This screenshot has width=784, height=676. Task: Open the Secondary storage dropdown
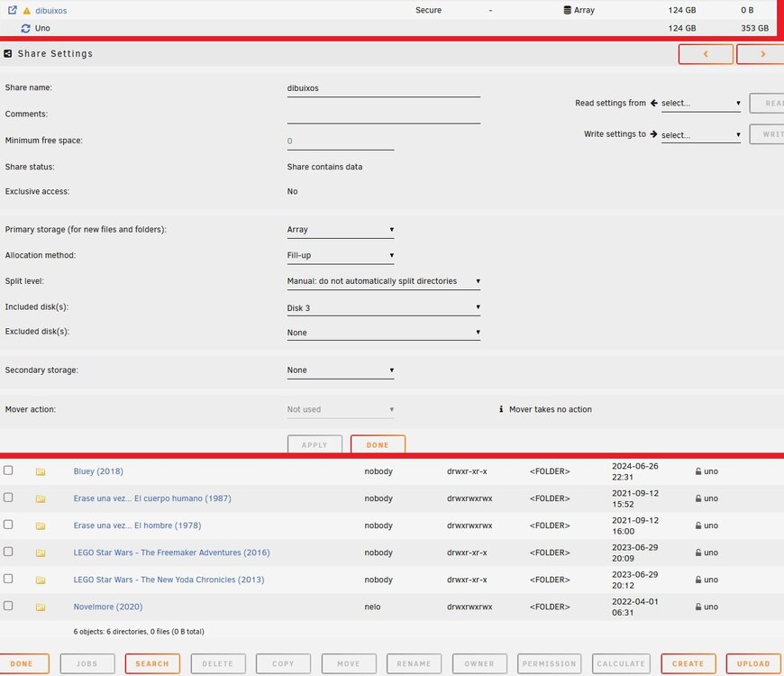click(x=341, y=370)
